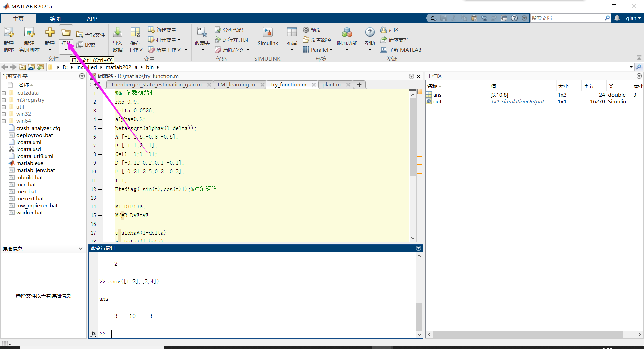Click 请求支持 request support
The width and height of the screenshot is (644, 349).
[395, 40]
